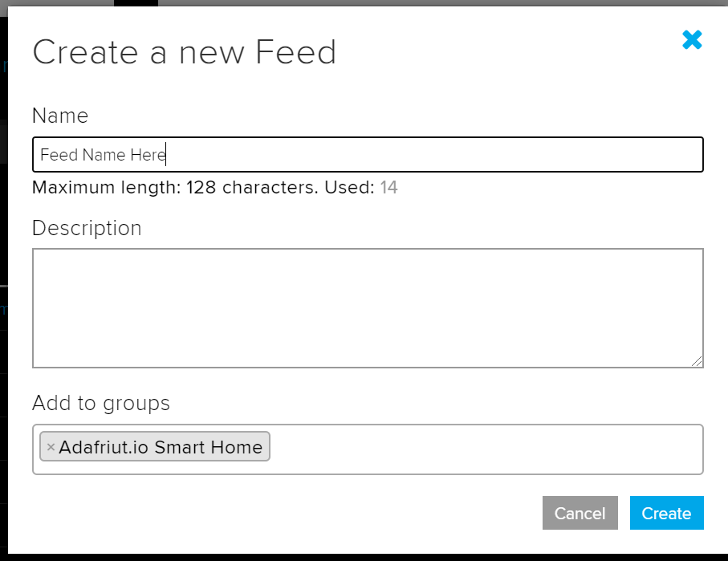Grab the Description box resize handle
This screenshot has height=561, width=728.
[697, 361]
